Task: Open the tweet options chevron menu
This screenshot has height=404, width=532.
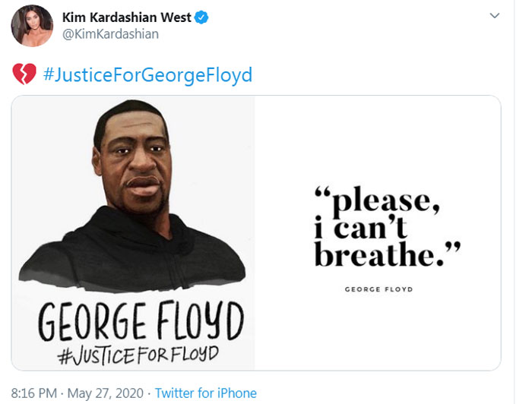Action: [495, 16]
